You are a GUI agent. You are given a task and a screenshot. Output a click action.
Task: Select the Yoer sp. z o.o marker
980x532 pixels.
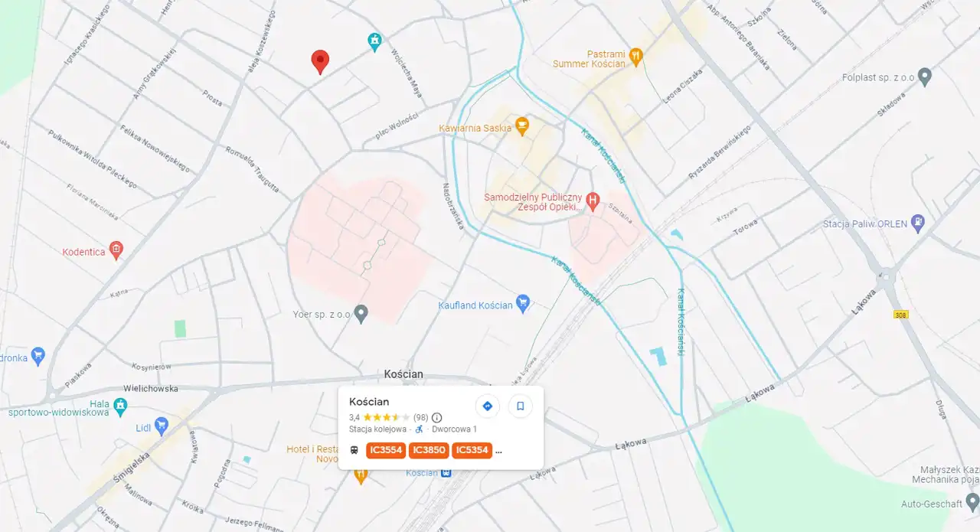coord(362,312)
